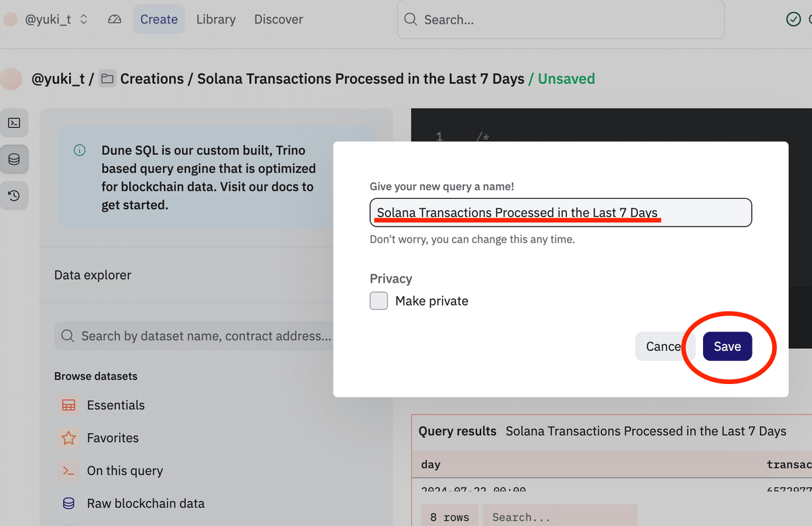Image resolution: width=812 pixels, height=526 pixels.
Task: Expand the @yuki_t account switcher
Action: [56, 20]
